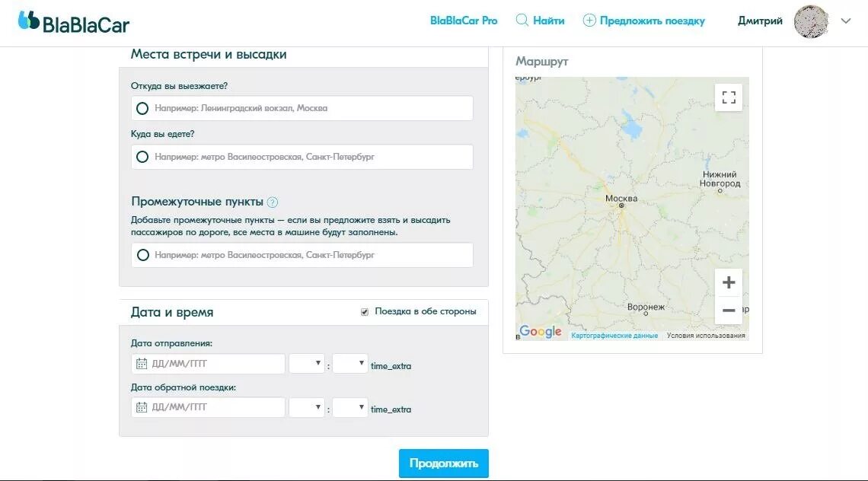868x481 pixels.
Task: Zoom out on the map
Action: coord(729,311)
